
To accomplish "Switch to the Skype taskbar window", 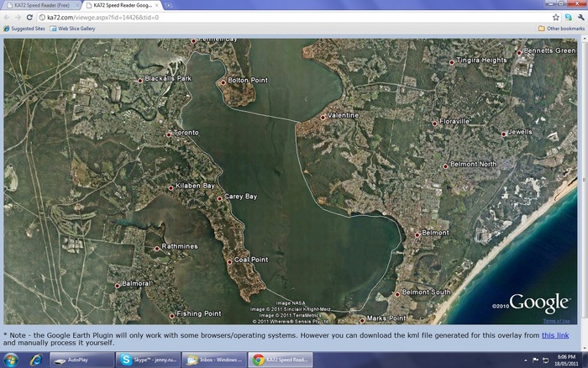I will pyautogui.click(x=148, y=360).
